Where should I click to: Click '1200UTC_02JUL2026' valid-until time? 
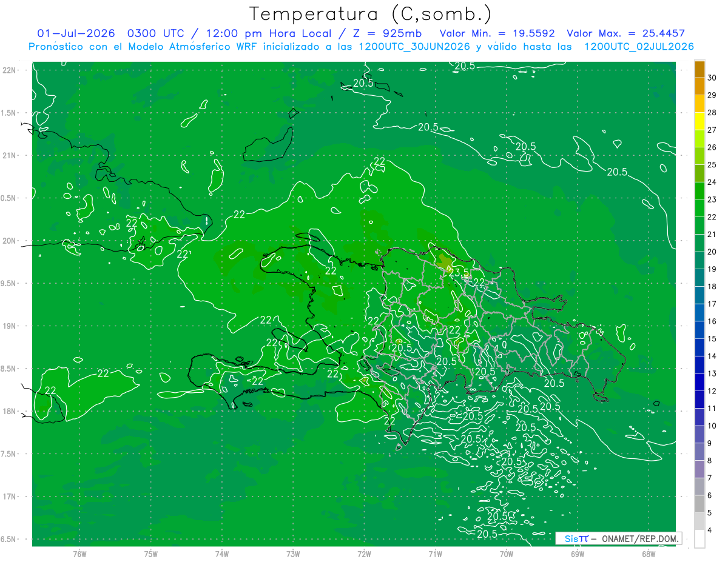coord(639,47)
